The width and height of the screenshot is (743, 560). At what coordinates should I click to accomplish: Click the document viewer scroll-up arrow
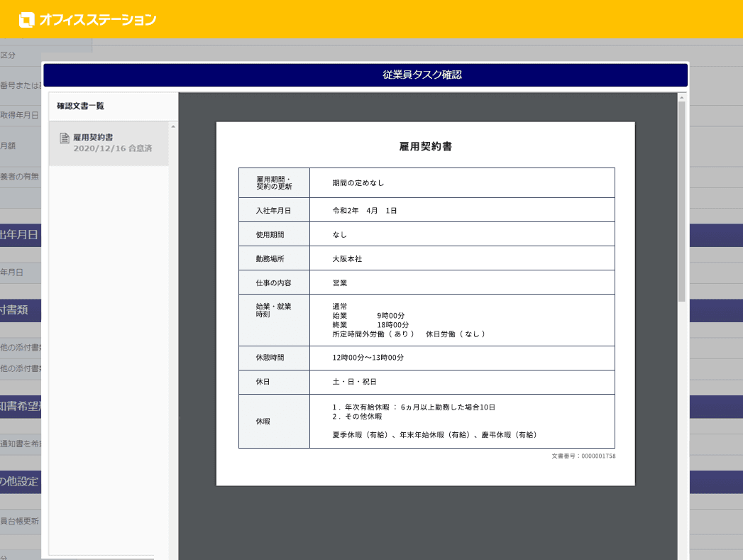[x=681, y=97]
